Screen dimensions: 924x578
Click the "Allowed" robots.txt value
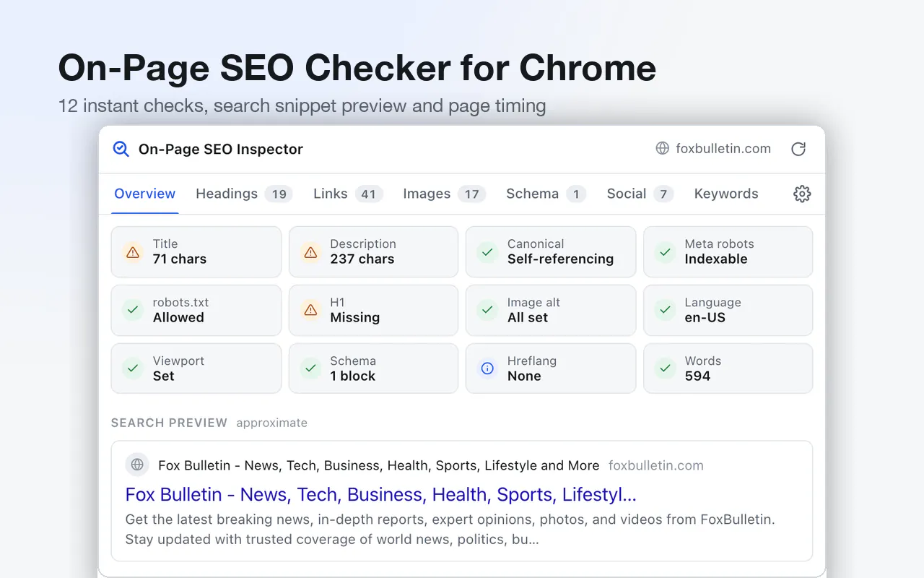tap(178, 317)
